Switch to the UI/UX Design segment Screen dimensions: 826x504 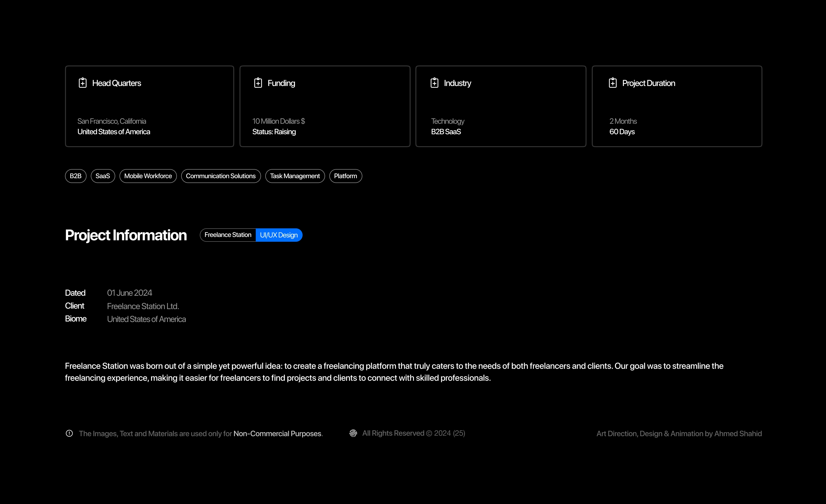tap(279, 235)
